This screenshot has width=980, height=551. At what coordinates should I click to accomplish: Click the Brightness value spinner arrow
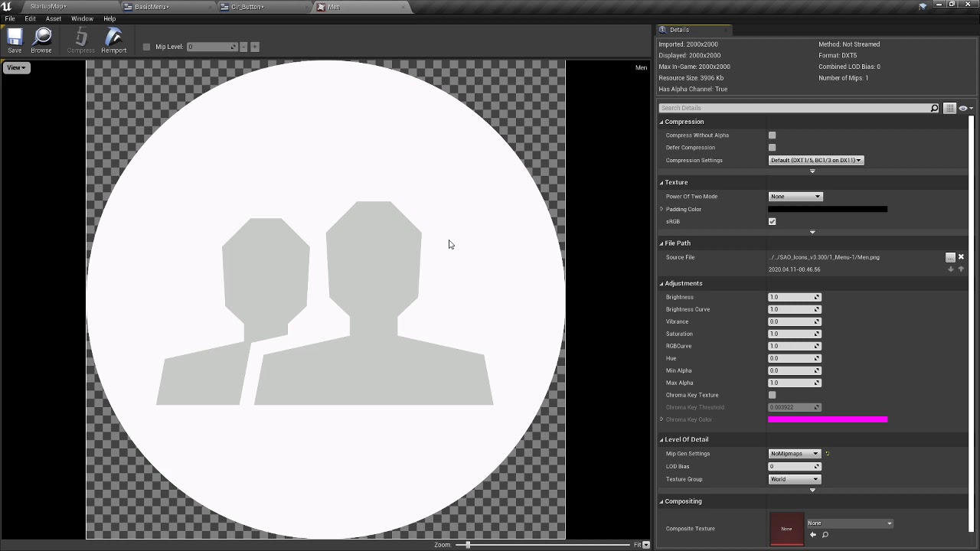817,297
